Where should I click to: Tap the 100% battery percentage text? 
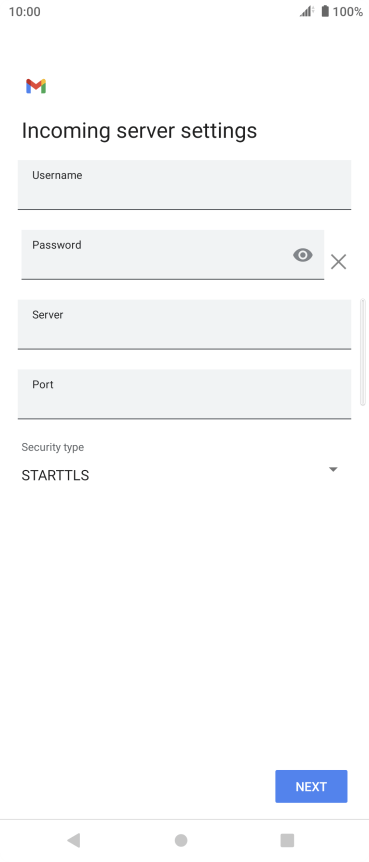pyautogui.click(x=348, y=12)
